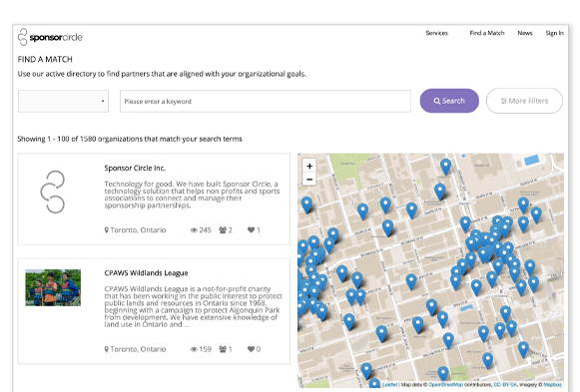Click the CPAWS Wildlands League description text
This screenshot has width=580, height=392.
[193, 306]
